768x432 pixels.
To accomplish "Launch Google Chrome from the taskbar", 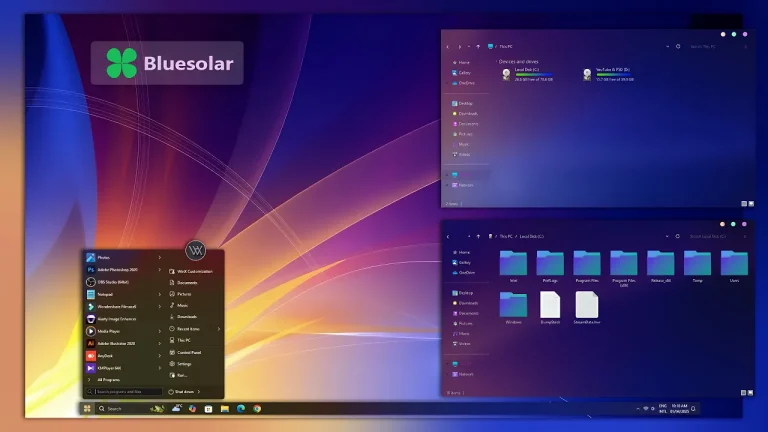I will [x=257, y=408].
